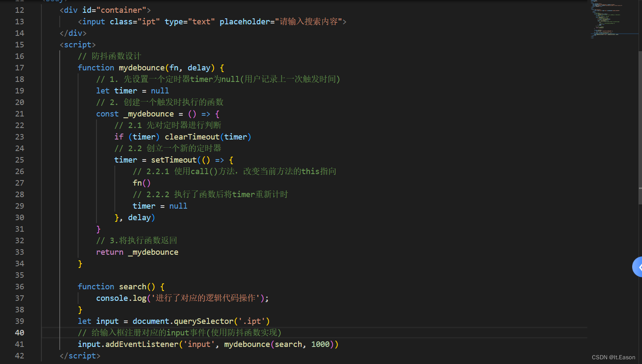Click "timer = setTimeout(() => {"
642x364 pixels.
pyautogui.click(x=174, y=160)
